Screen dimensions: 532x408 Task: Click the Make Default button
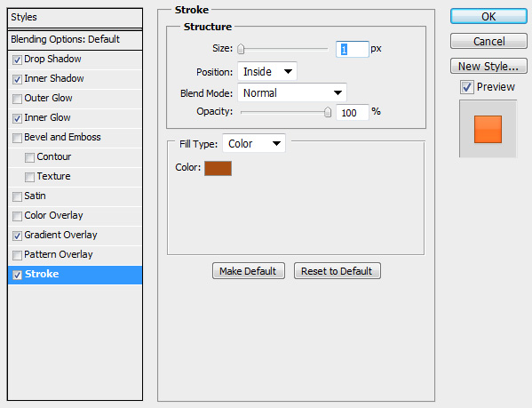pos(249,271)
